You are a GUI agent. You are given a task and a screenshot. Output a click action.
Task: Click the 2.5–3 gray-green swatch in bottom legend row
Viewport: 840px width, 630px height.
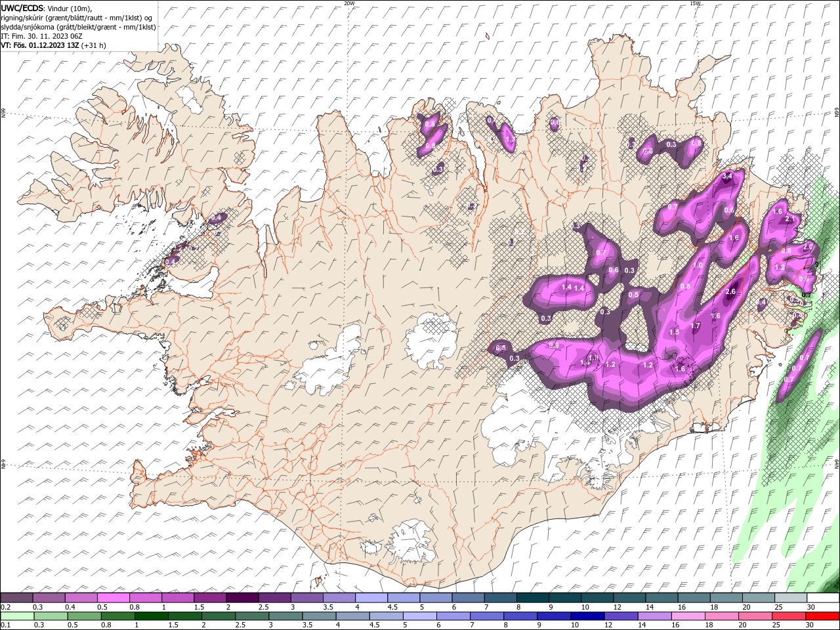coord(252,616)
